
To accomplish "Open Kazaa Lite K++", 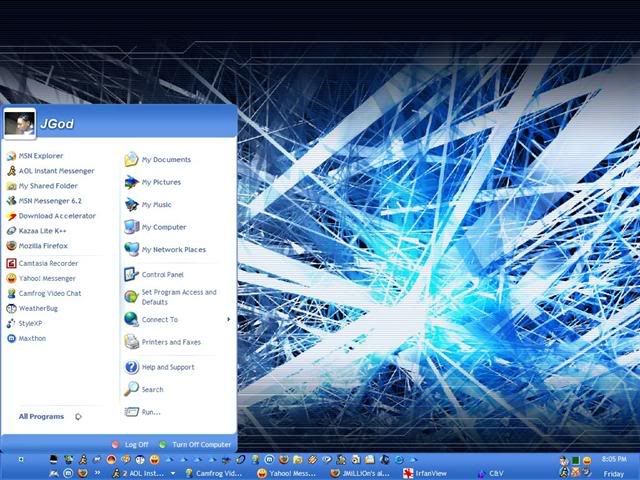I will tap(36, 231).
